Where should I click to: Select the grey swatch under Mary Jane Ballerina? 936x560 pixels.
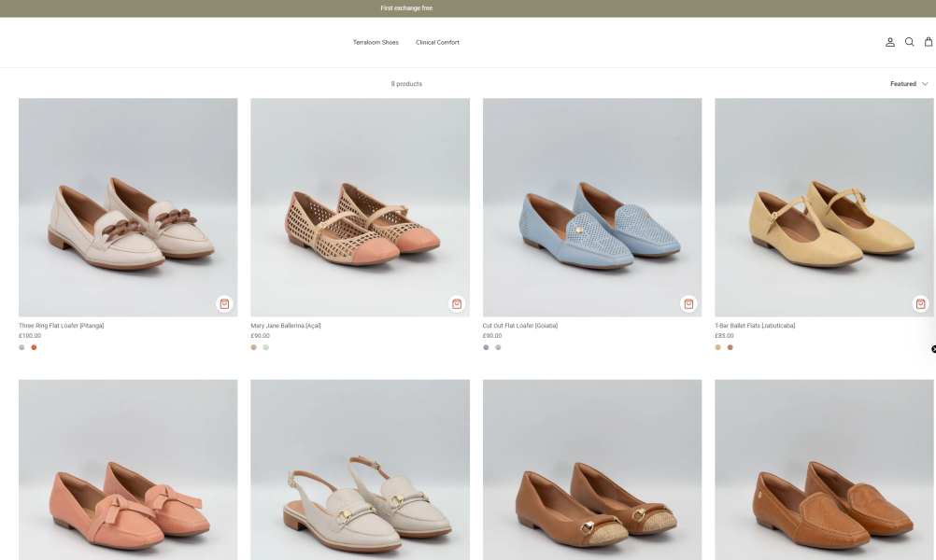[265, 346]
